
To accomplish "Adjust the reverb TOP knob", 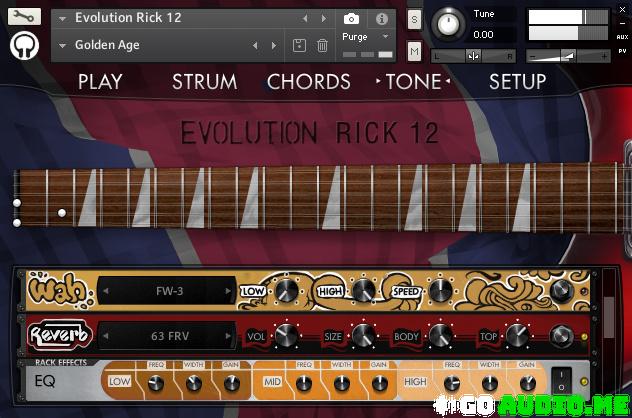I will click(517, 335).
